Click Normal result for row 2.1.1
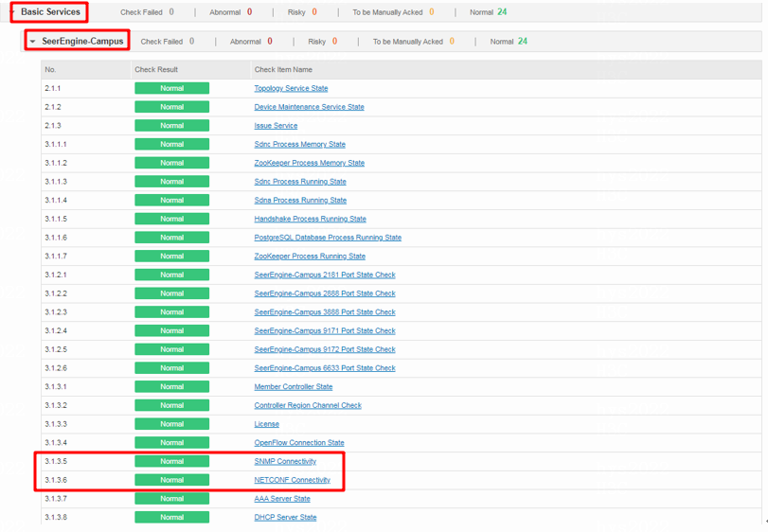Screen dimensions: 768x532 (172, 88)
